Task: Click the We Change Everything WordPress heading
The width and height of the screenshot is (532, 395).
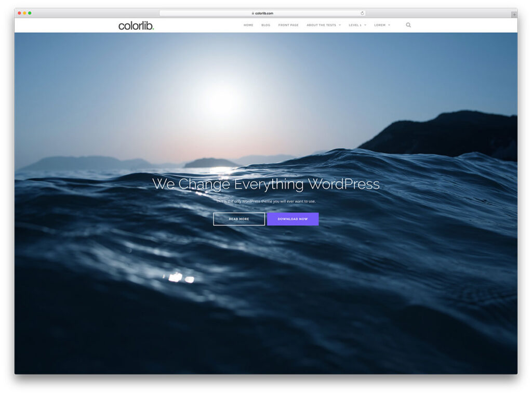Action: [x=266, y=184]
